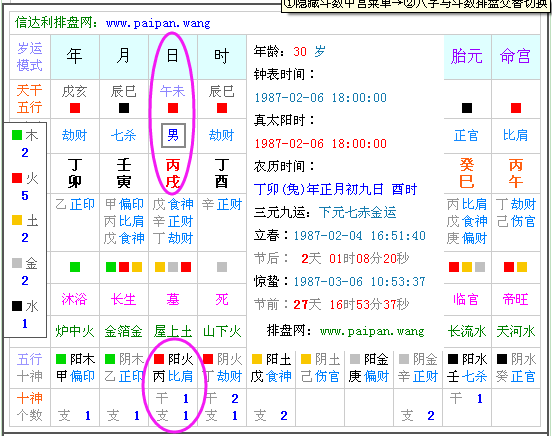This screenshot has height=436, width=552.
Task: Click the red 真太阳时 date value
Action: point(320,143)
